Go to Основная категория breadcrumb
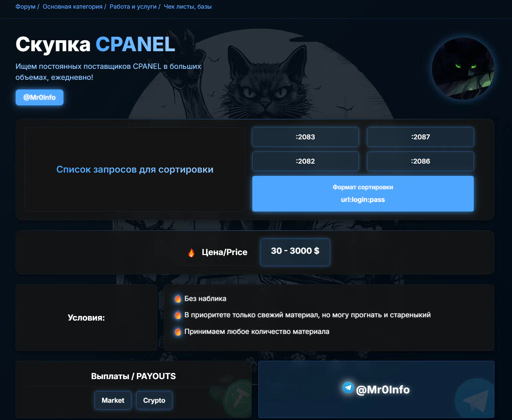This screenshot has width=512, height=420. 72,7
